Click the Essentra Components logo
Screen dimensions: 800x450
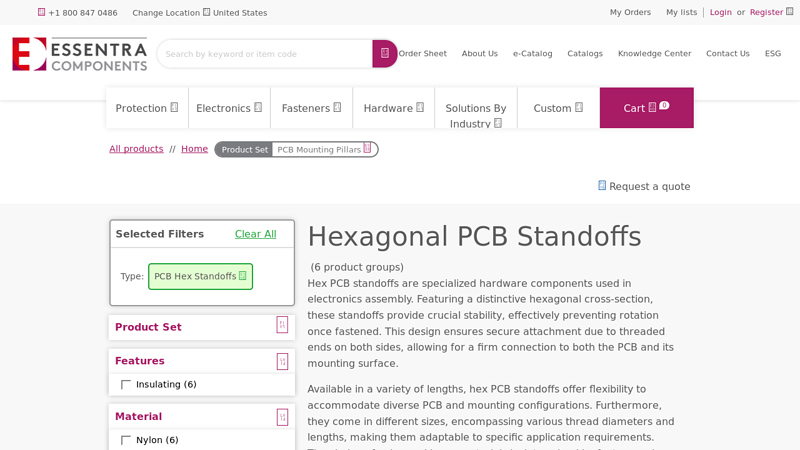79,54
